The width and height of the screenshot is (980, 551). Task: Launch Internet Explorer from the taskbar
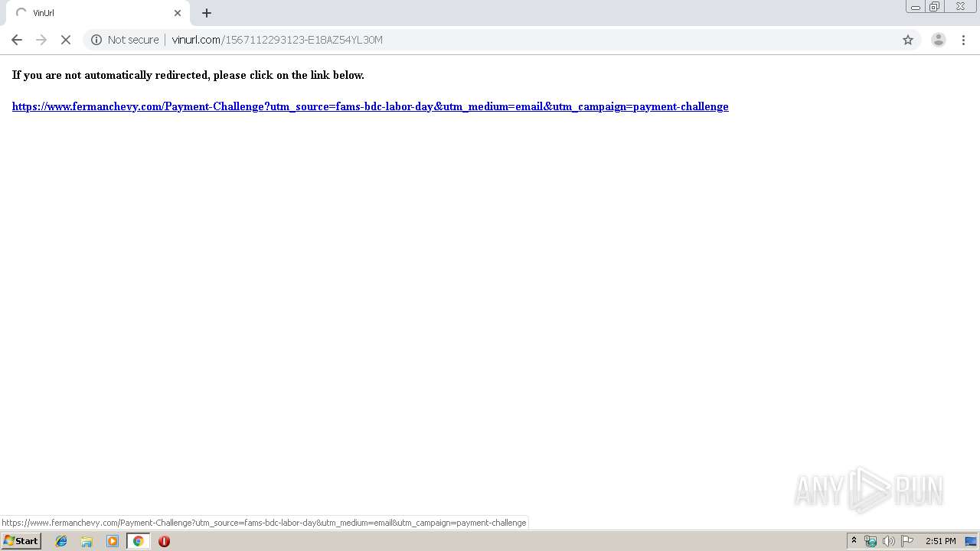point(61,541)
